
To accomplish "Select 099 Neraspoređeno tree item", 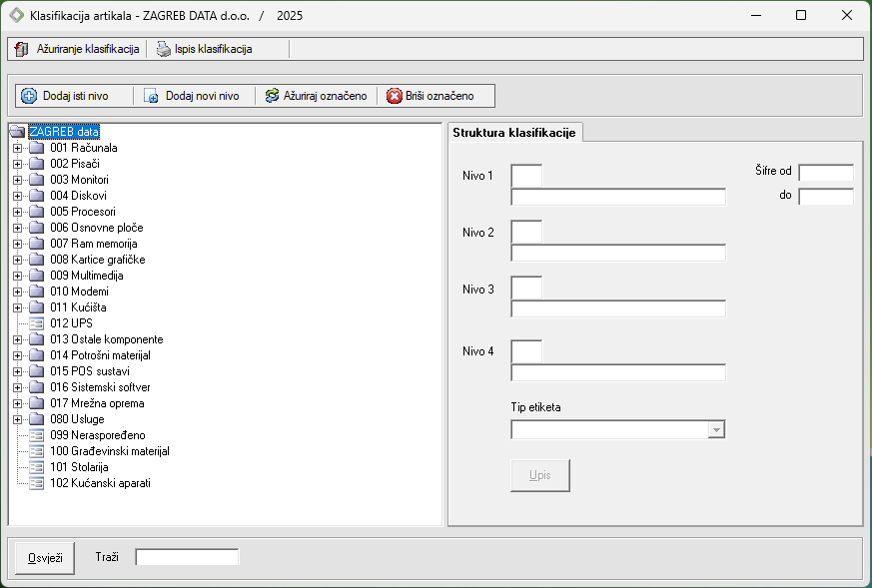I will tap(97, 435).
